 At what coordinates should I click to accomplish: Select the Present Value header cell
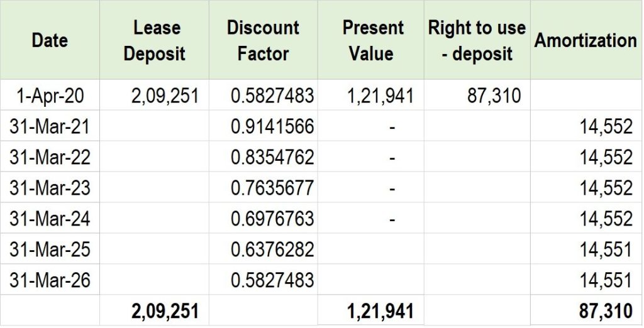[x=372, y=41]
